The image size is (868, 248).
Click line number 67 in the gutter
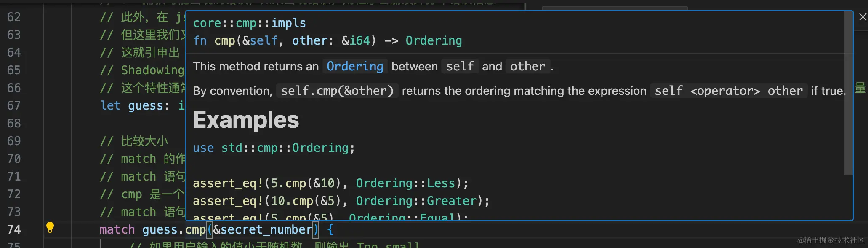(x=14, y=105)
